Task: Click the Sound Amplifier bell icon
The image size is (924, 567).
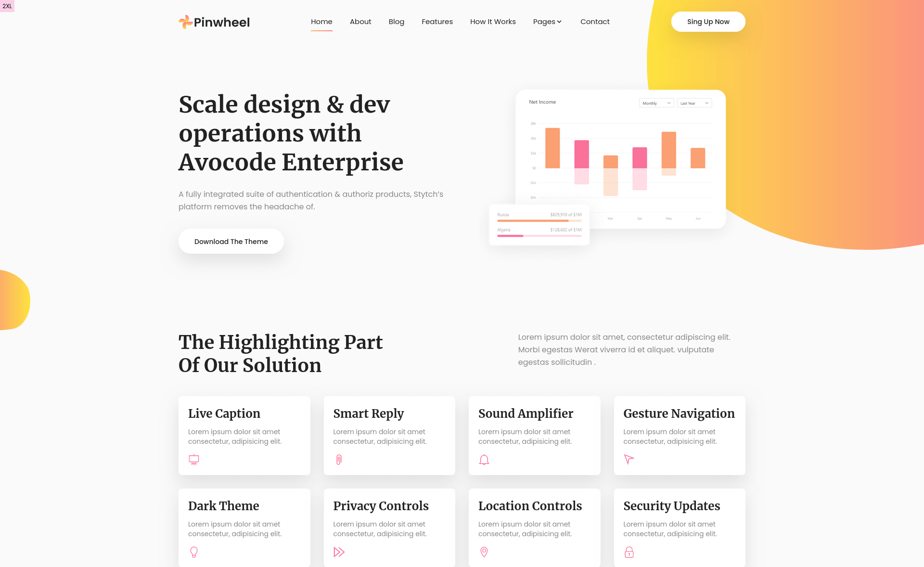Action: (x=484, y=459)
